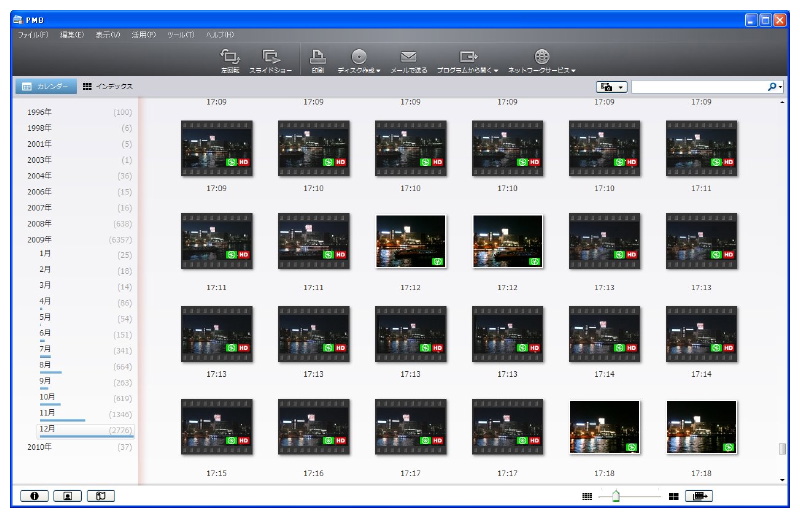Click the send by mail (メールで送る) icon

(x=408, y=60)
